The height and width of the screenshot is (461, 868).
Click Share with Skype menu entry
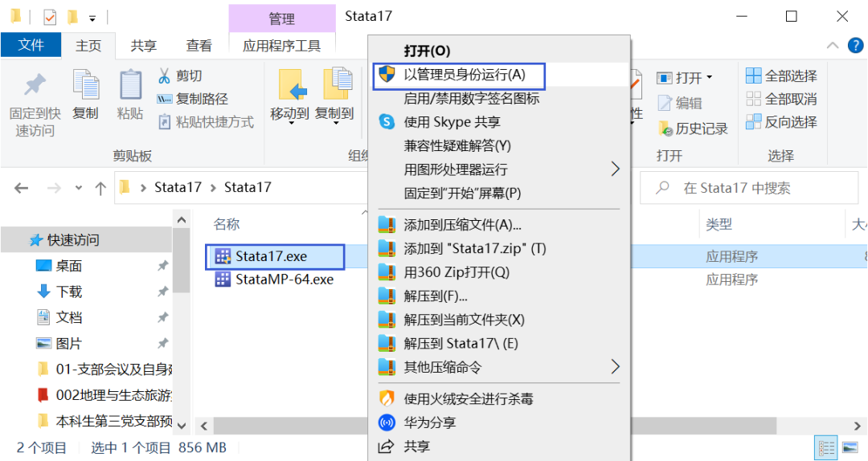coord(499,122)
